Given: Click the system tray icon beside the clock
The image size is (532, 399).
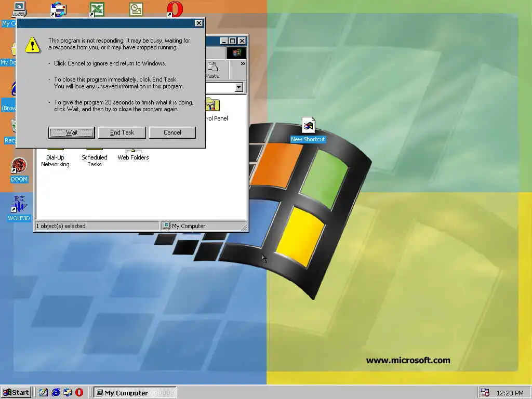Looking at the screenshot, I should point(485,393).
